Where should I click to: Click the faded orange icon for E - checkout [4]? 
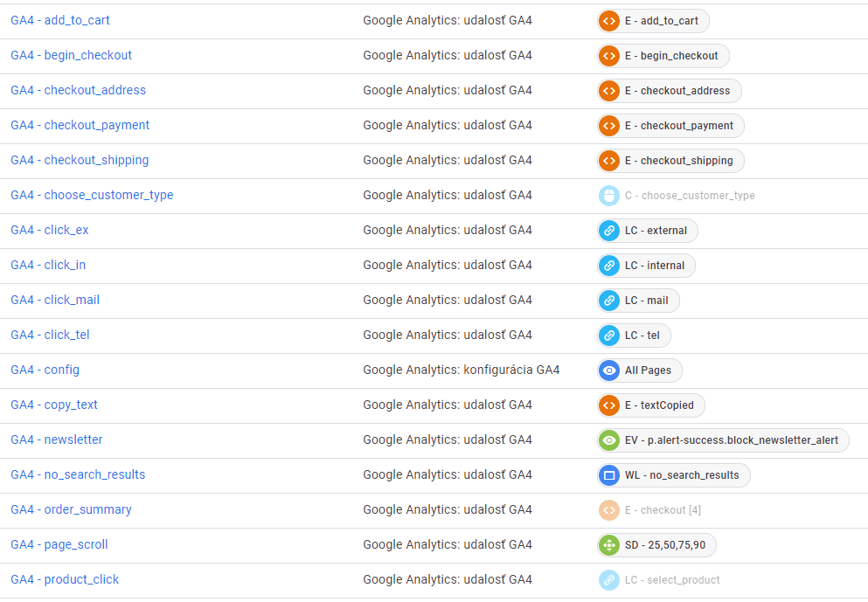tap(609, 510)
